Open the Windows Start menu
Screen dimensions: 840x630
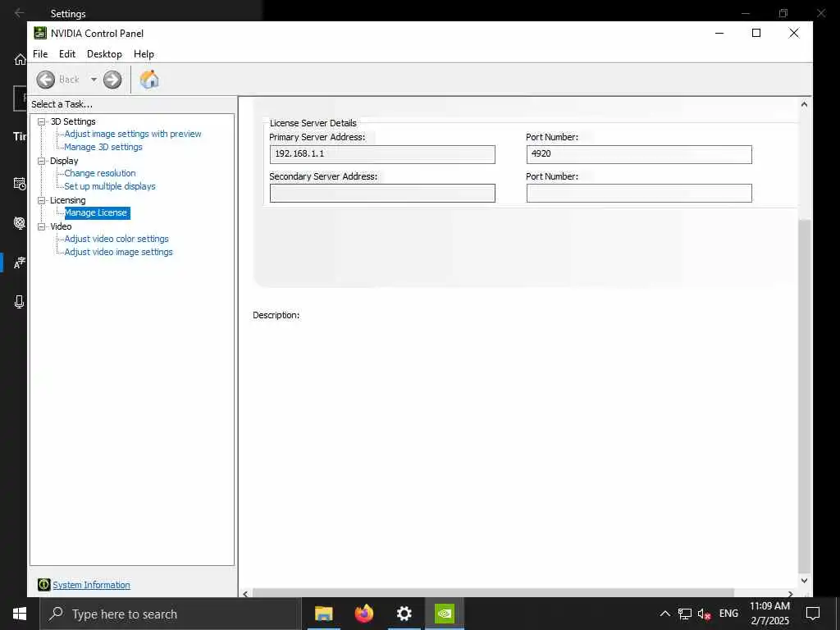click(20, 614)
